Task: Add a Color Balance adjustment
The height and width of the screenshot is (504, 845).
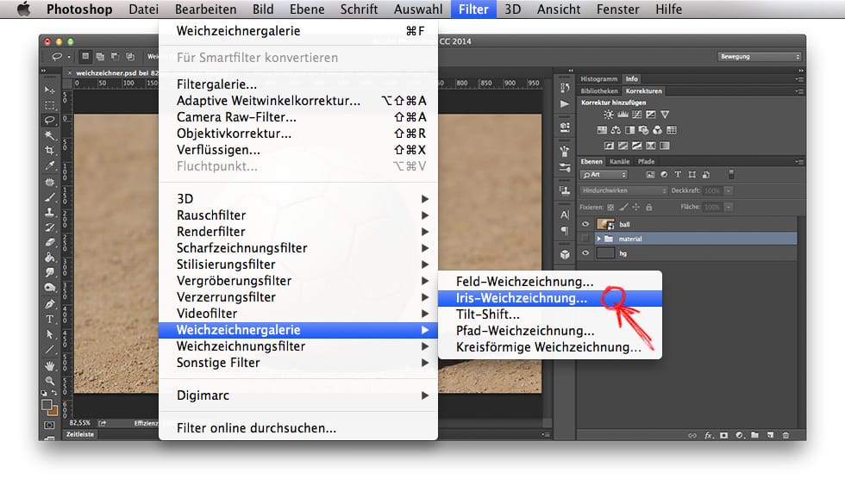Action: [x=616, y=130]
